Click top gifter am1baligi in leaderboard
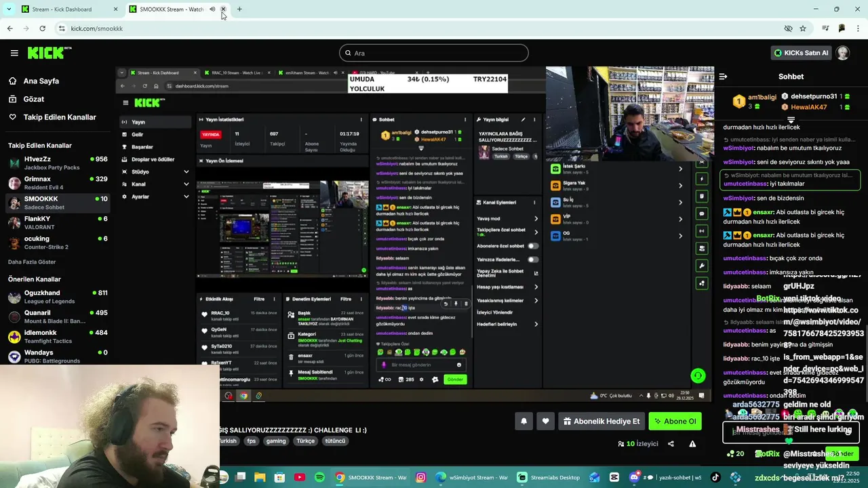This screenshot has height=488, width=868. point(755,102)
